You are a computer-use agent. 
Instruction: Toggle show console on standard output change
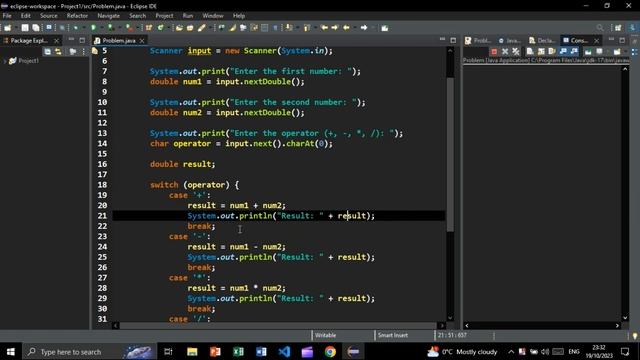(563, 51)
